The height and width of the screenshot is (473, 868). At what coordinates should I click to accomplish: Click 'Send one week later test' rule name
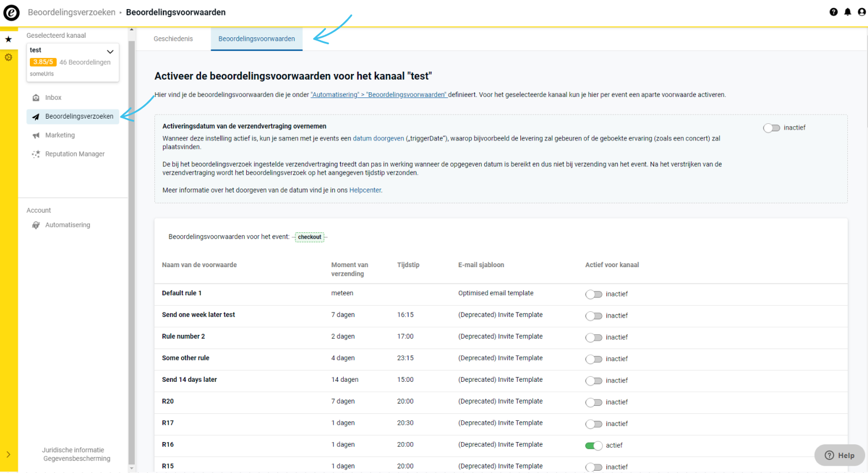tap(198, 315)
